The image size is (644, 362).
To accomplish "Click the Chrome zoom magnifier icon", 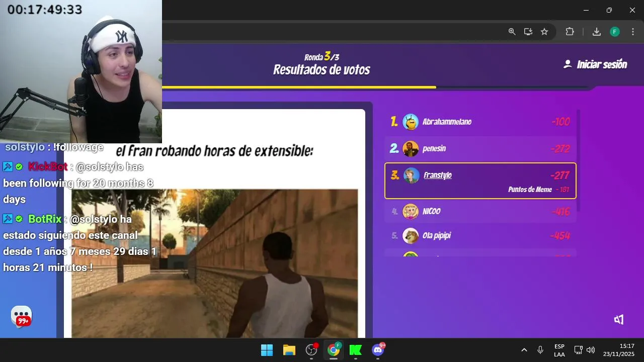I will click(x=512, y=32).
